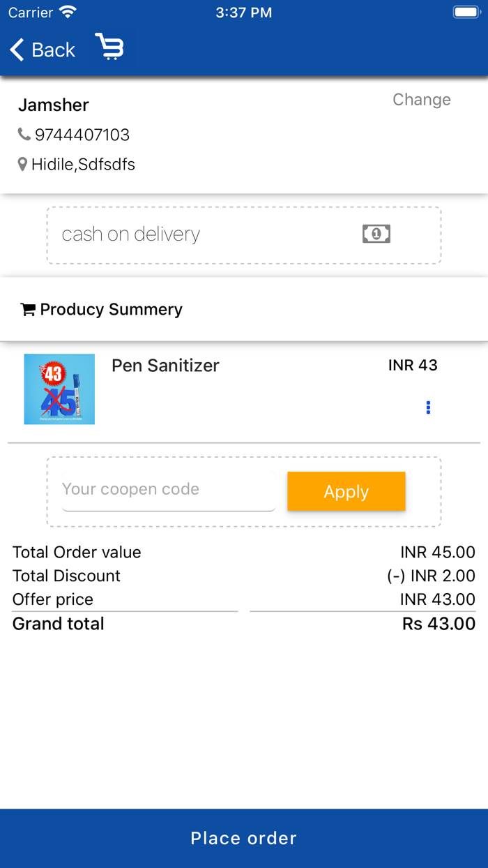
Task: Tap the Pen Sanitizer product name
Action: point(165,366)
